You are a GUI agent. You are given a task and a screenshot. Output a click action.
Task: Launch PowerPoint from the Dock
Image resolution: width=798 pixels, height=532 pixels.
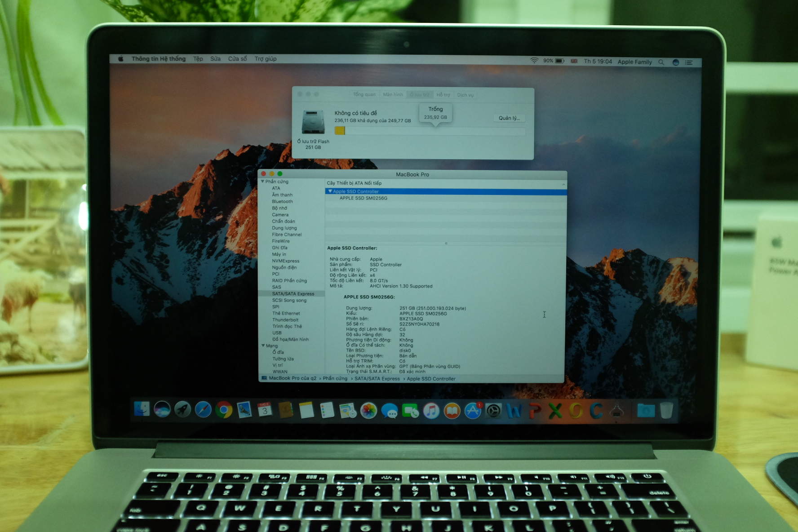(535, 411)
